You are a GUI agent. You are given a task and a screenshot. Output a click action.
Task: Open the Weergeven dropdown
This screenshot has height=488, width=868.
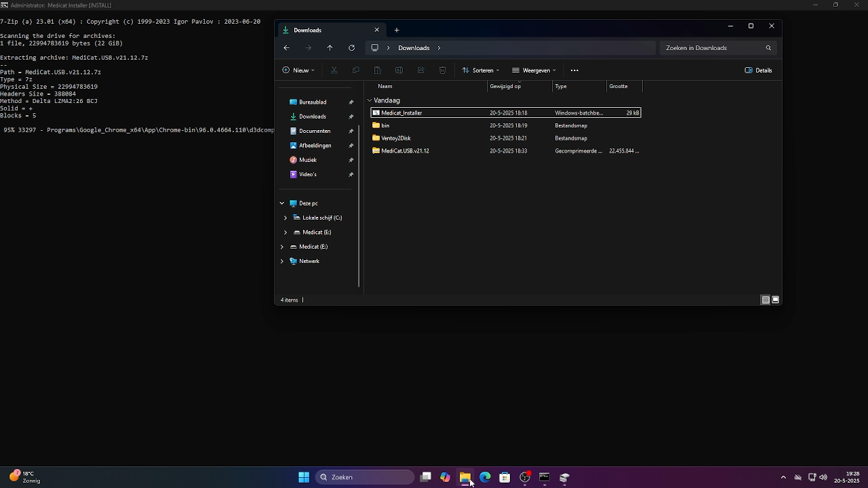tap(534, 70)
